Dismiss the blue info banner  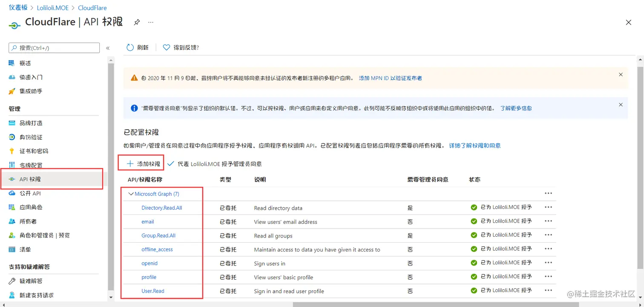pyautogui.click(x=621, y=105)
